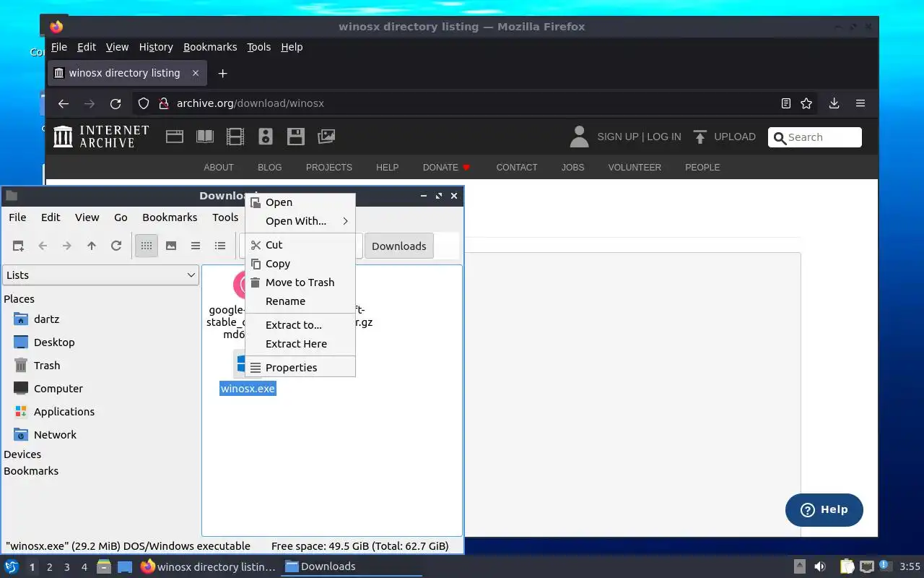The height and width of the screenshot is (578, 924).
Task: Reload the Downloads folder view
Action: [116, 246]
